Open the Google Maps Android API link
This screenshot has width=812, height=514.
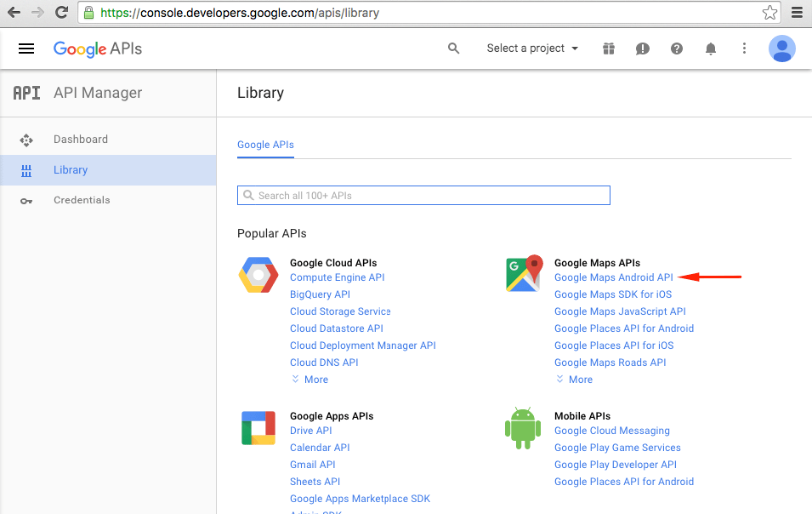(x=613, y=277)
